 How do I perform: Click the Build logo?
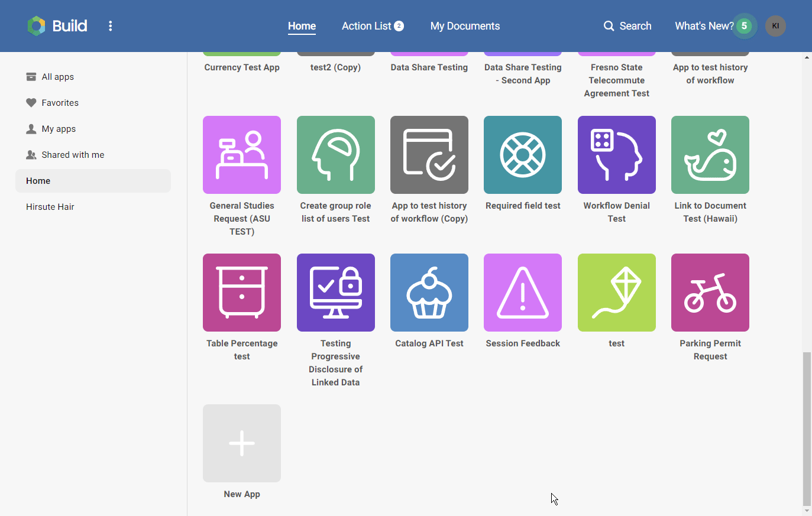(57, 25)
